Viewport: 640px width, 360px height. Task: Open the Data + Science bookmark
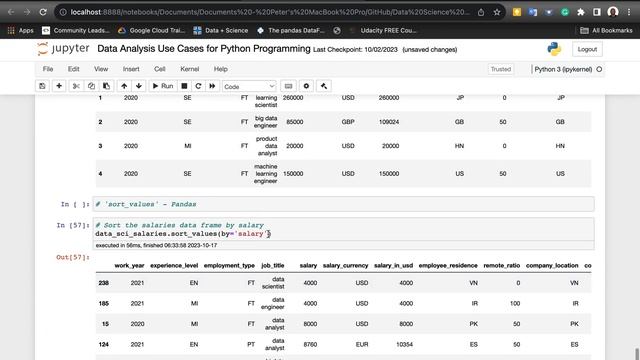221,30
